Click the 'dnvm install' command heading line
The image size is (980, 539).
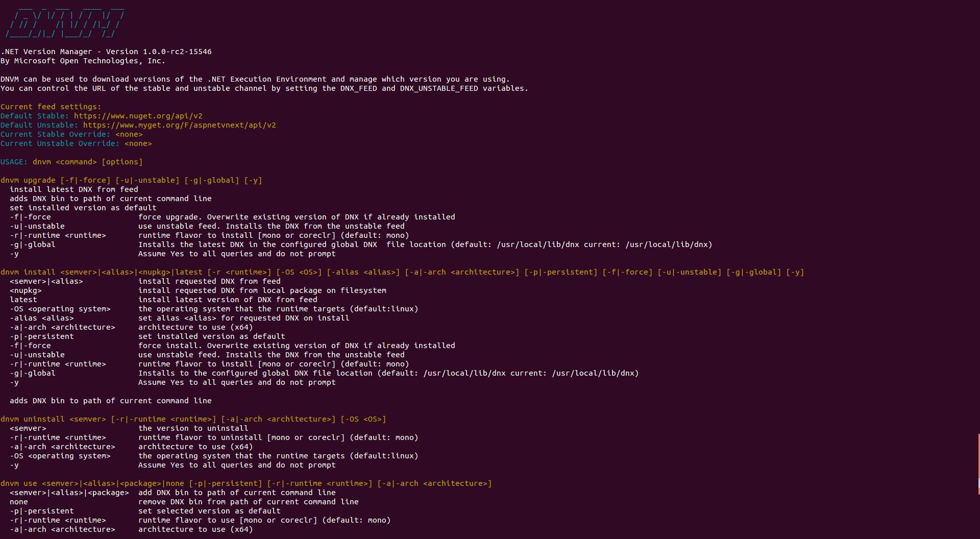coord(402,272)
